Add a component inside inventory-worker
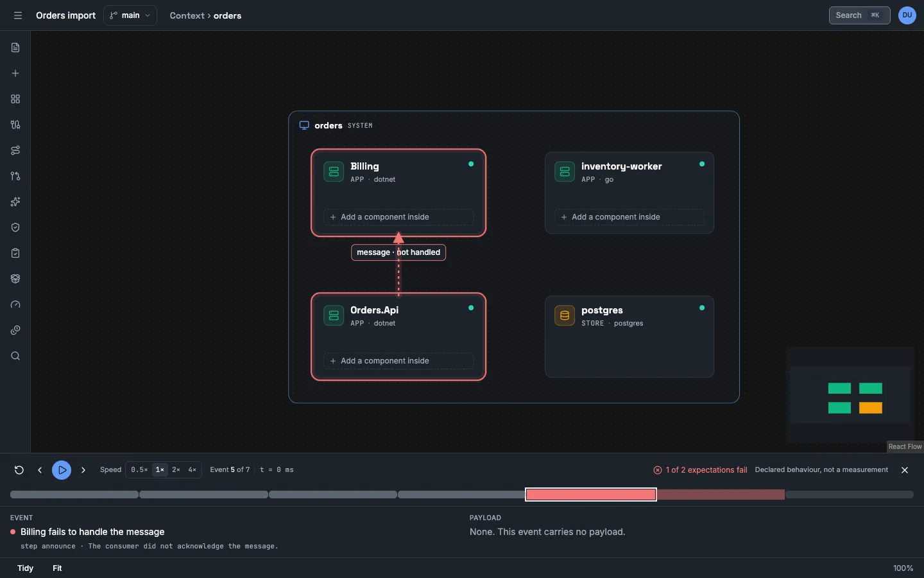 629,217
